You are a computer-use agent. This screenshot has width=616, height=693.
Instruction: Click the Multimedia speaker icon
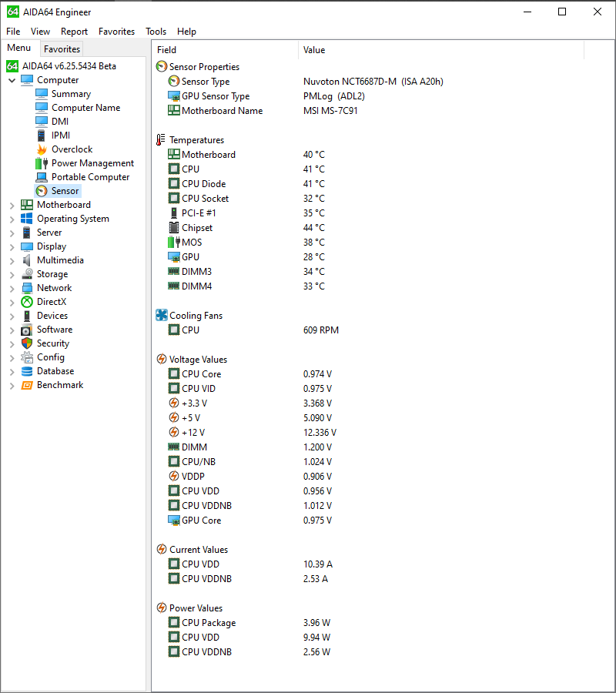pyautogui.click(x=27, y=260)
